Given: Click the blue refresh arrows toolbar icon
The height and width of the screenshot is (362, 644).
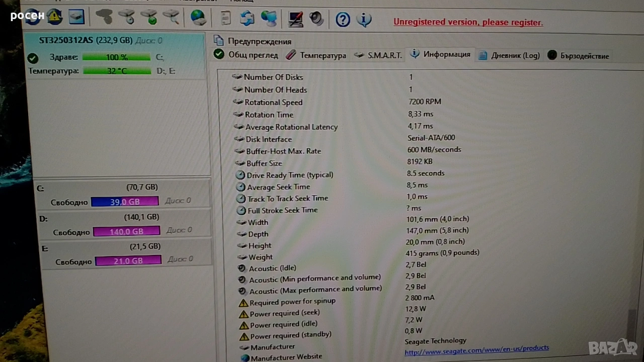Looking at the screenshot, I should pos(247,19).
